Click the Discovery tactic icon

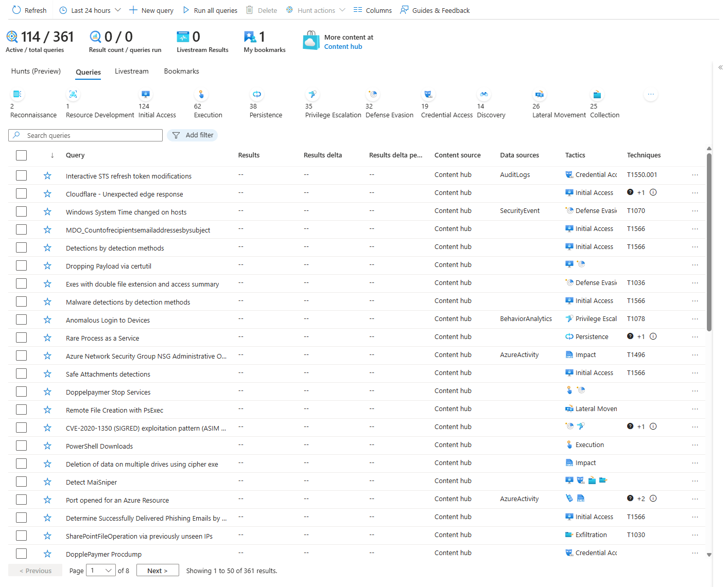tap(484, 94)
